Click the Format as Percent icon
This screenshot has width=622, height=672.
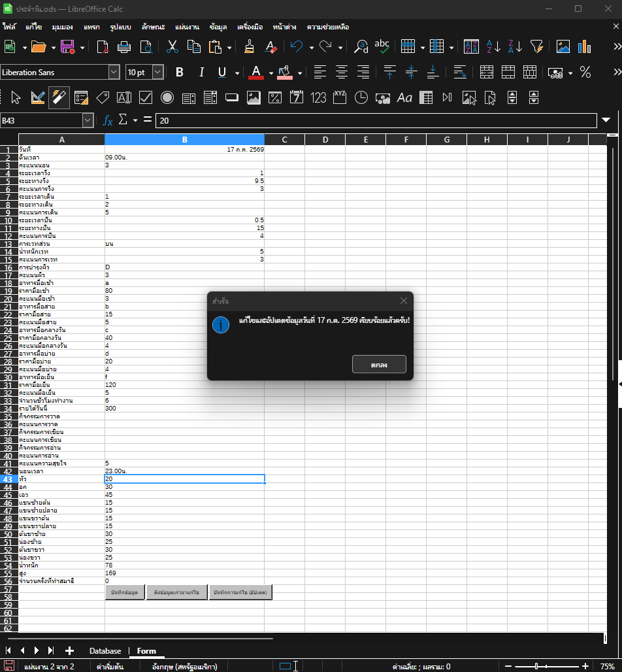[585, 73]
